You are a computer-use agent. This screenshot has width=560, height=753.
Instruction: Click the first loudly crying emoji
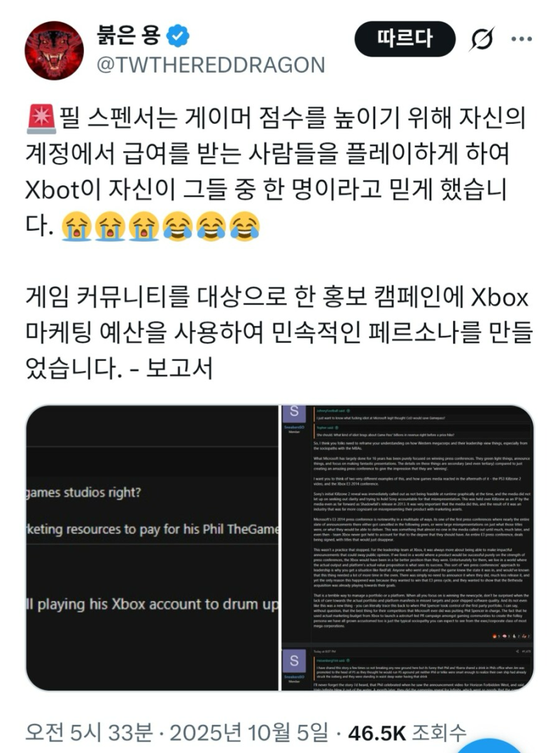click(x=77, y=226)
